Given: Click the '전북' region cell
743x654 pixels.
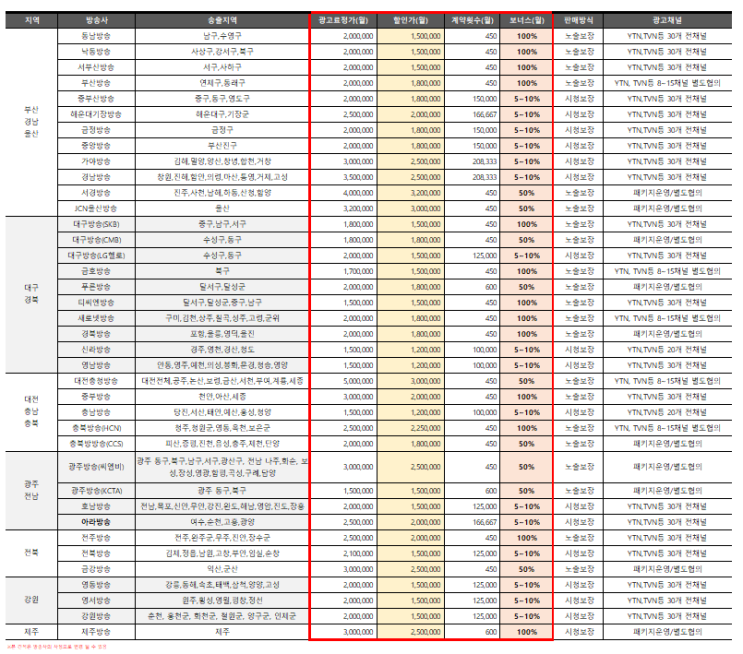Looking at the screenshot, I should pos(32,553).
